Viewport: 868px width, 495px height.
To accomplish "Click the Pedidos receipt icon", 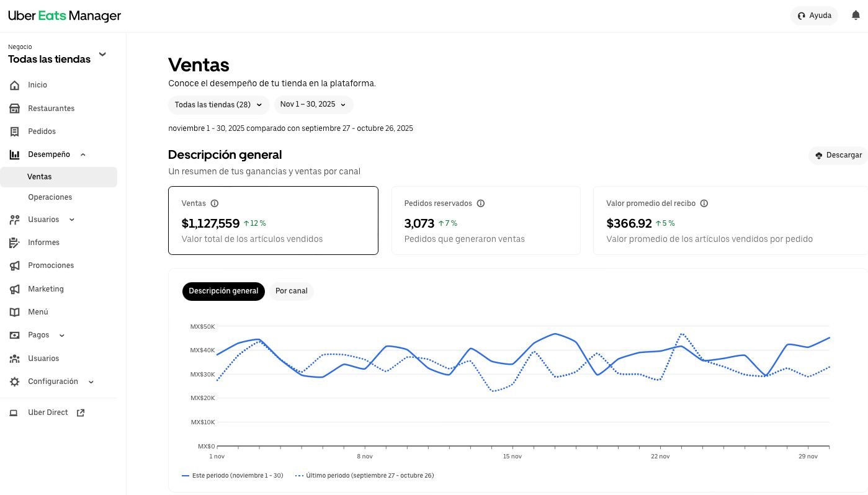I will pyautogui.click(x=15, y=132).
